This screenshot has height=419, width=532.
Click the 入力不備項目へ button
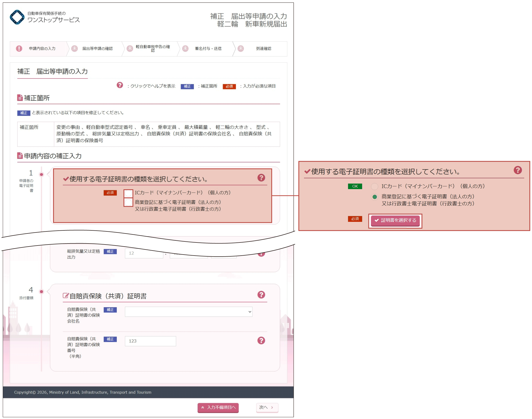click(x=218, y=407)
